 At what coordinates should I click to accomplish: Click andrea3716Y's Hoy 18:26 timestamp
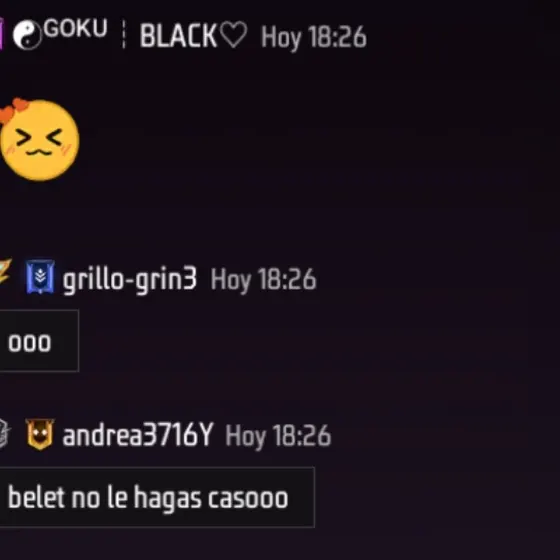(x=278, y=436)
